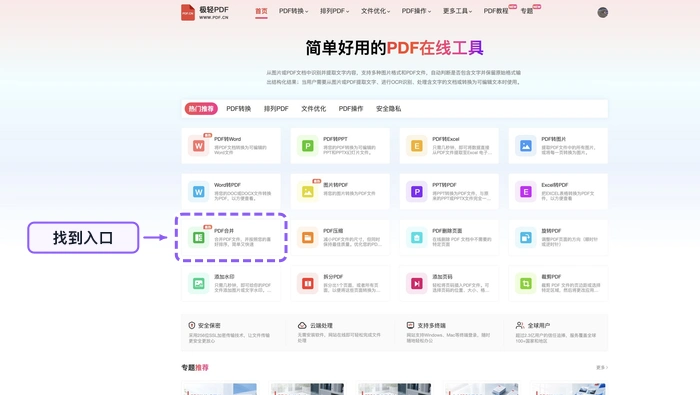Open the user avatar in the header

[x=602, y=12]
